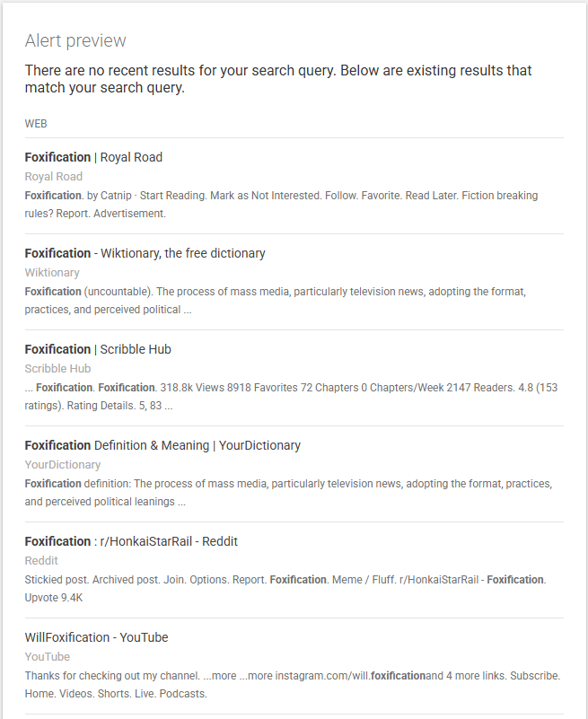Click the Wiktionary snippet starting "Foxification (uncountable)"
The image size is (588, 719).
[x=275, y=300]
